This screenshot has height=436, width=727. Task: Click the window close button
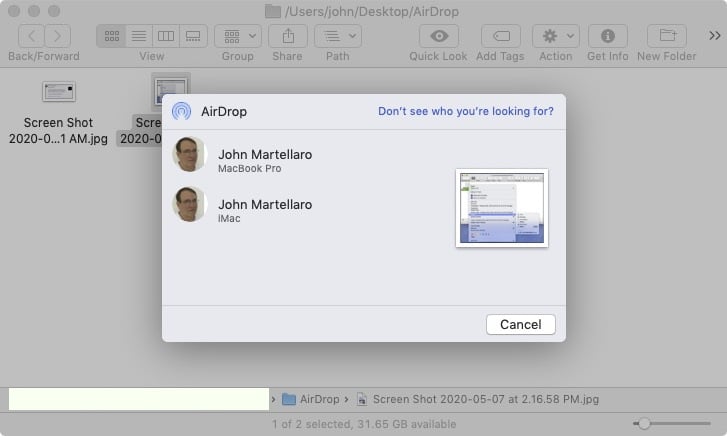pos(14,11)
